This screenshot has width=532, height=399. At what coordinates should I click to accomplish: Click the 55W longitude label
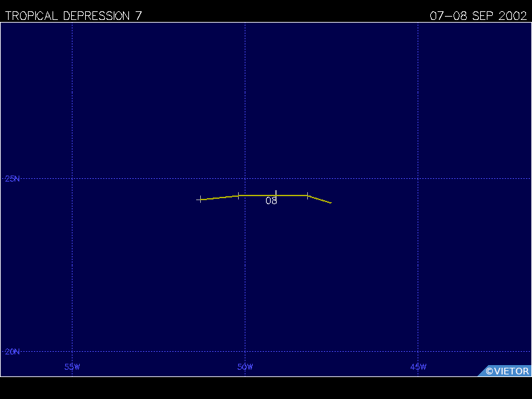click(72, 367)
